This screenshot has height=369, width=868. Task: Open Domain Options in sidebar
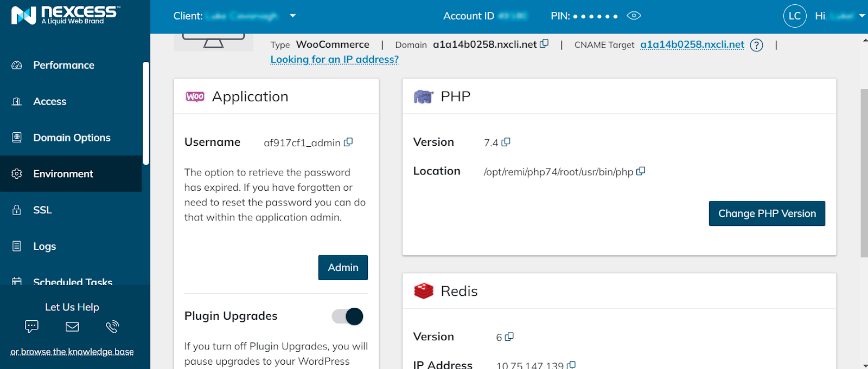(x=72, y=138)
